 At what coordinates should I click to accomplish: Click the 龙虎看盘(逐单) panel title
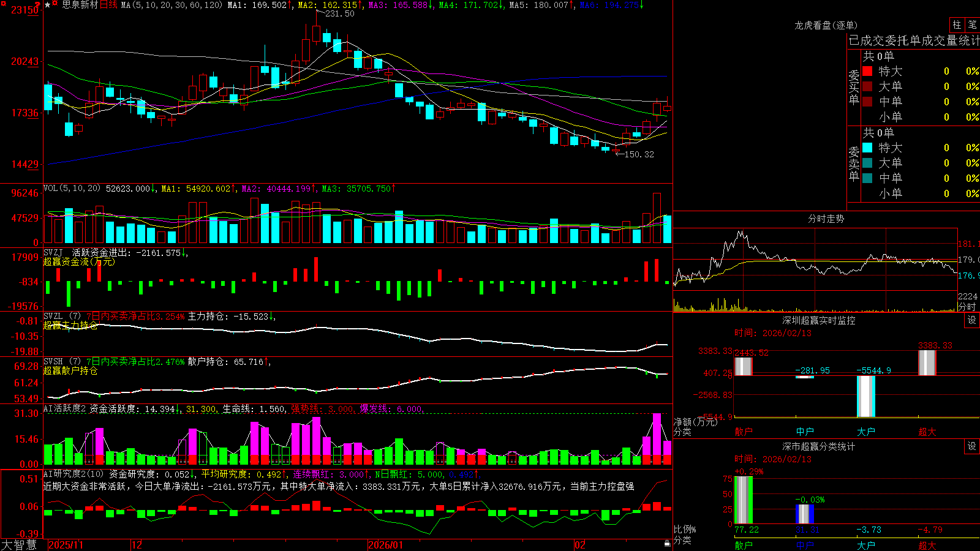[x=826, y=25]
